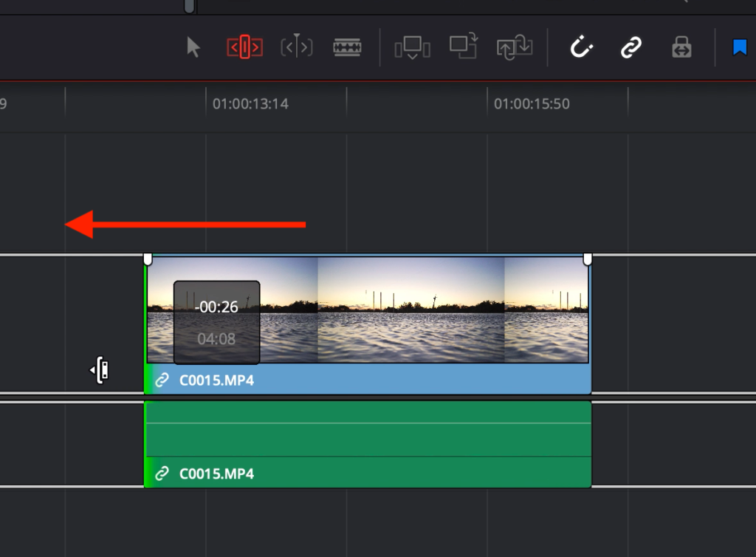
Task: Click the blue Flag icon
Action: (x=740, y=48)
